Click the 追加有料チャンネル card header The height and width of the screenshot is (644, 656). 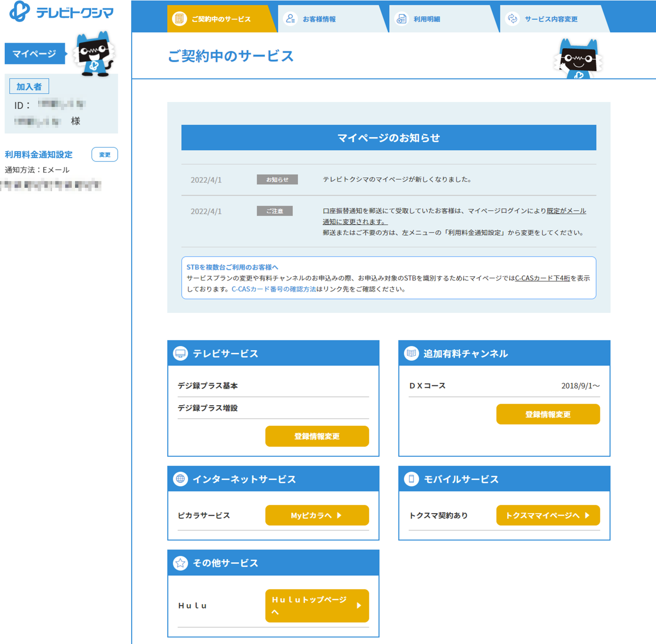[x=505, y=353]
